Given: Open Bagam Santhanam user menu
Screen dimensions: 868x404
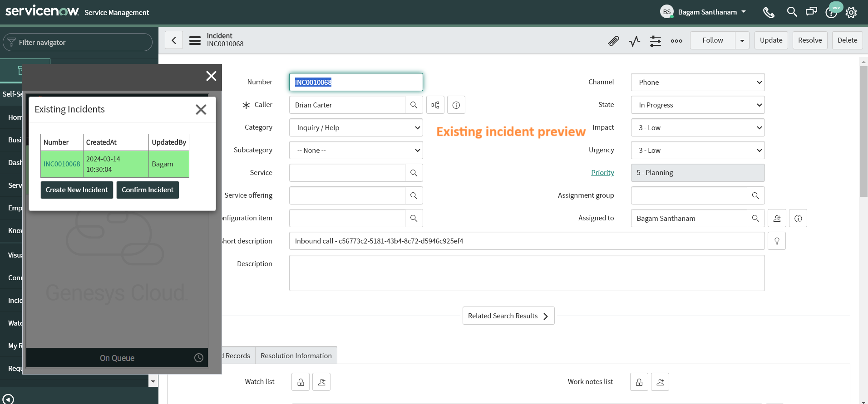Looking at the screenshot, I should click(703, 12).
